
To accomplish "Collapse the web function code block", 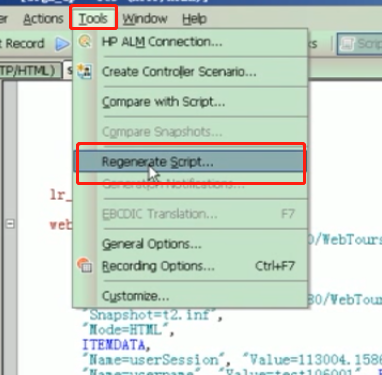I will tap(10, 224).
